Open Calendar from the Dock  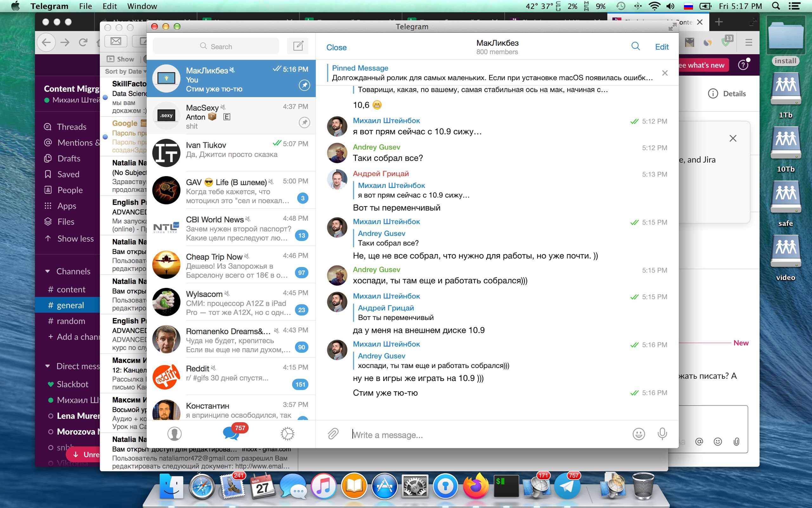pyautogui.click(x=262, y=486)
